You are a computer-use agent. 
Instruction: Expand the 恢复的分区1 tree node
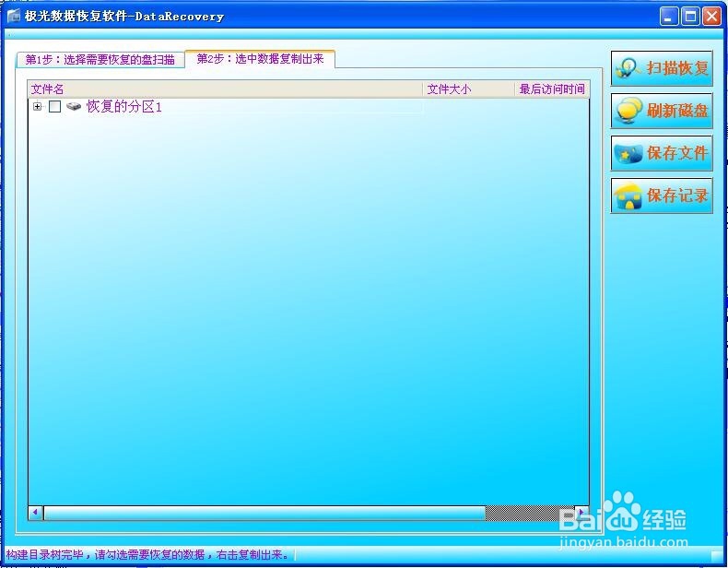point(38,106)
